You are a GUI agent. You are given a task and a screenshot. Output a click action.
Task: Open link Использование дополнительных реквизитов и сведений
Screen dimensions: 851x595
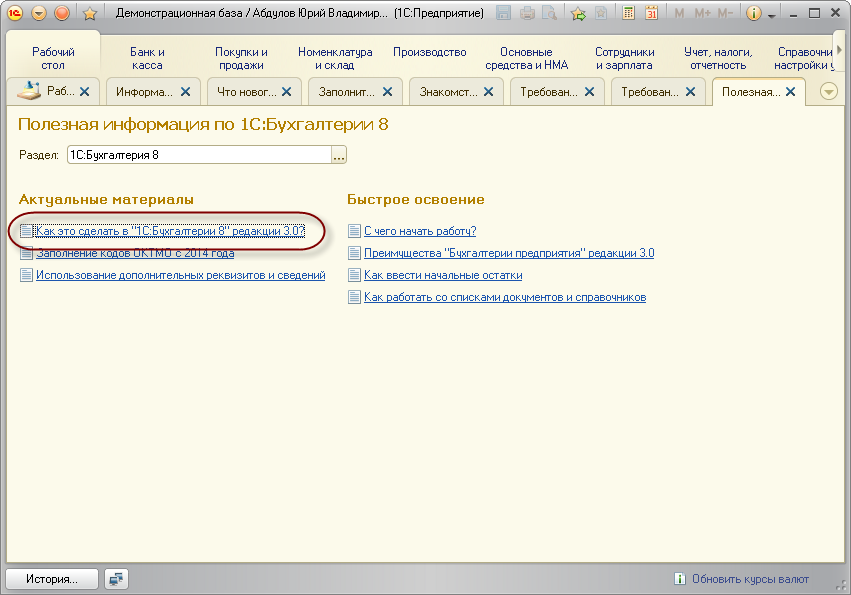(x=181, y=275)
